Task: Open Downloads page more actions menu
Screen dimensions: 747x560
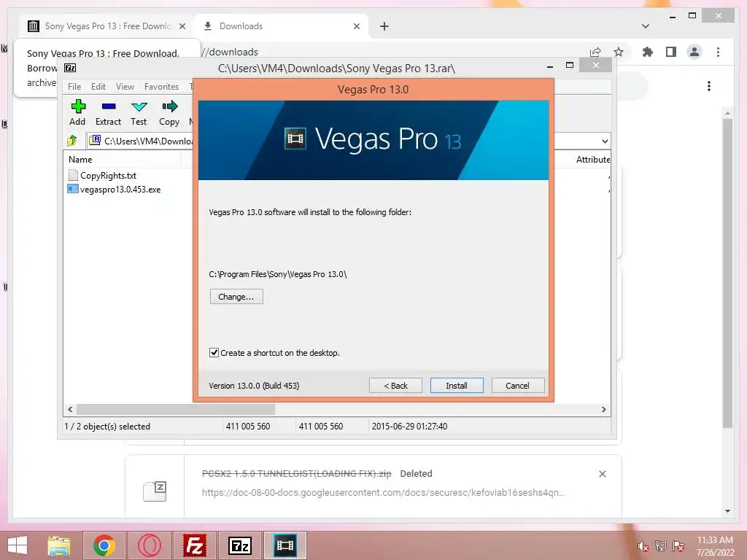Action: point(709,86)
